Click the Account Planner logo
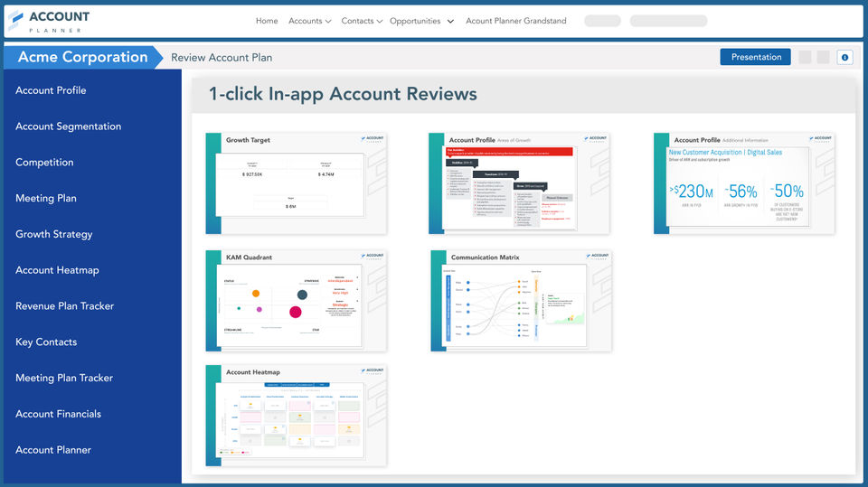The width and height of the screenshot is (868, 487). click(x=49, y=21)
